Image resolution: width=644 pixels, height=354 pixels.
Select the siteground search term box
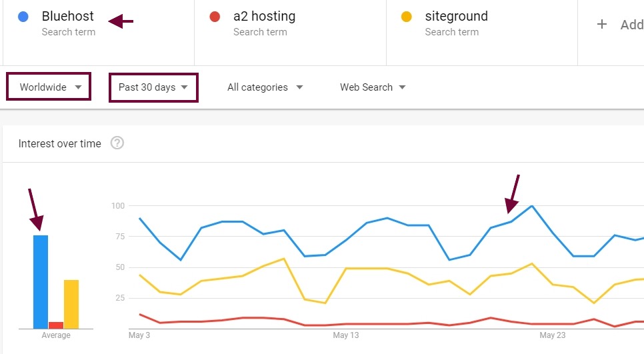(x=482, y=32)
